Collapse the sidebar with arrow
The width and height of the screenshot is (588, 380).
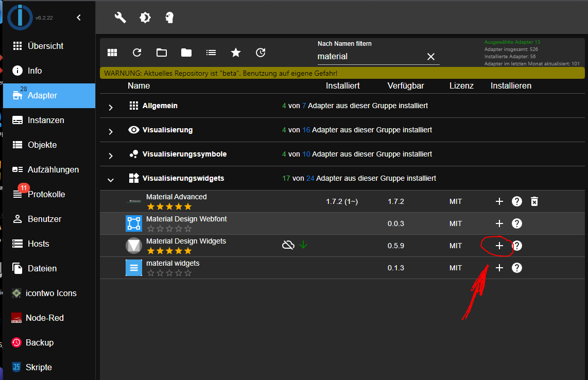(79, 18)
